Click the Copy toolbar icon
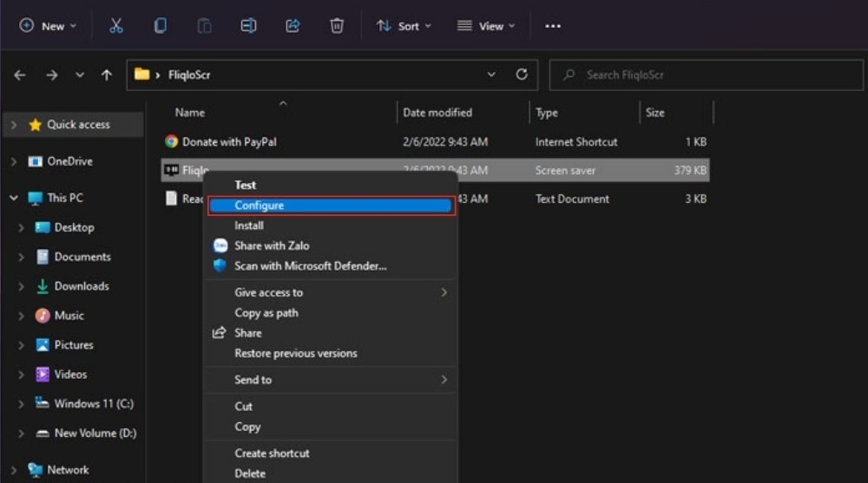 160,25
